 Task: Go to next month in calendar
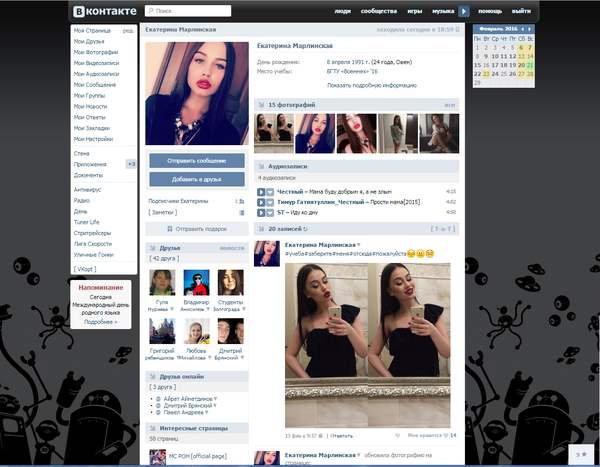pyautogui.click(x=529, y=29)
